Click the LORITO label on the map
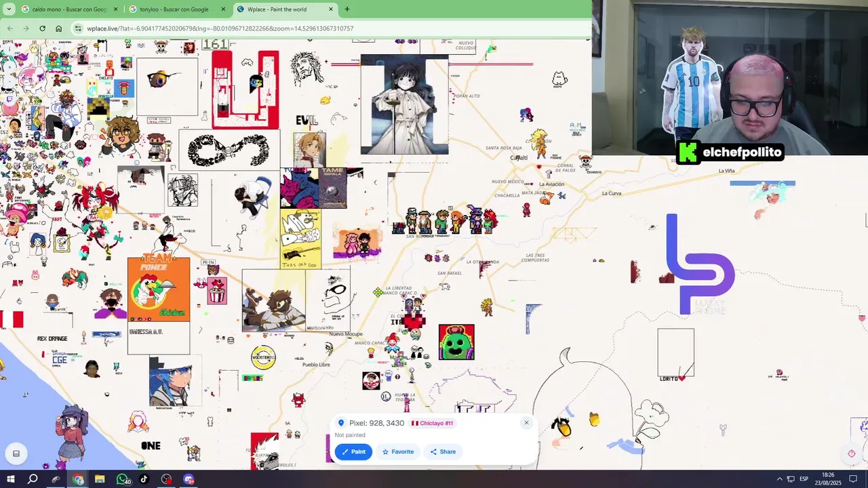 pyautogui.click(x=669, y=379)
